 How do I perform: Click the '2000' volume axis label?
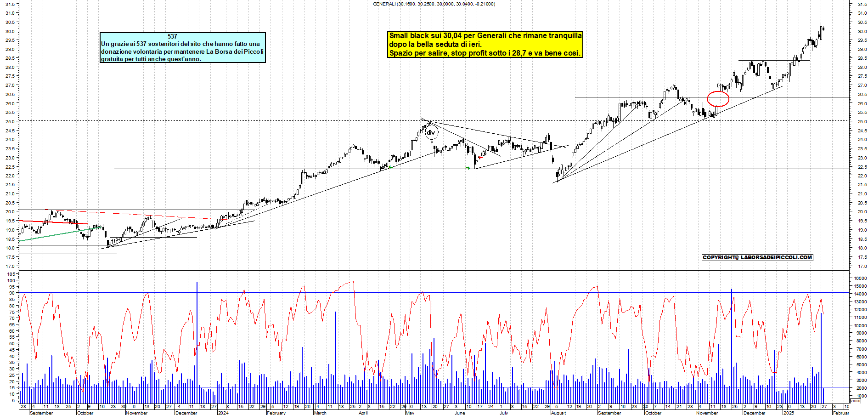pyautogui.click(x=862, y=388)
